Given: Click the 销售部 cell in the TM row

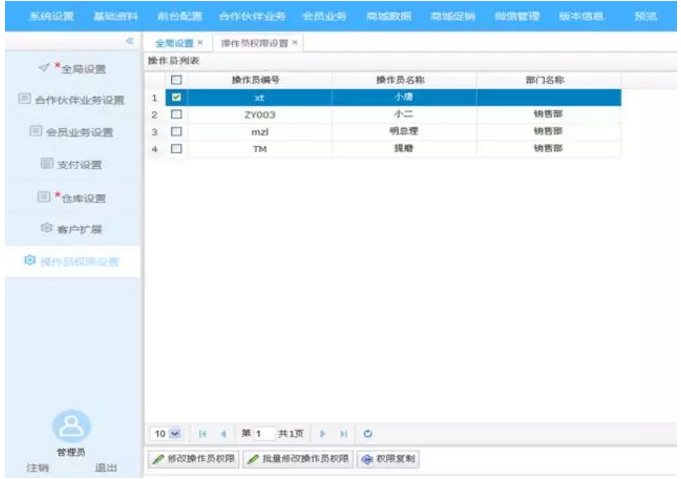Looking at the screenshot, I should [x=548, y=149].
